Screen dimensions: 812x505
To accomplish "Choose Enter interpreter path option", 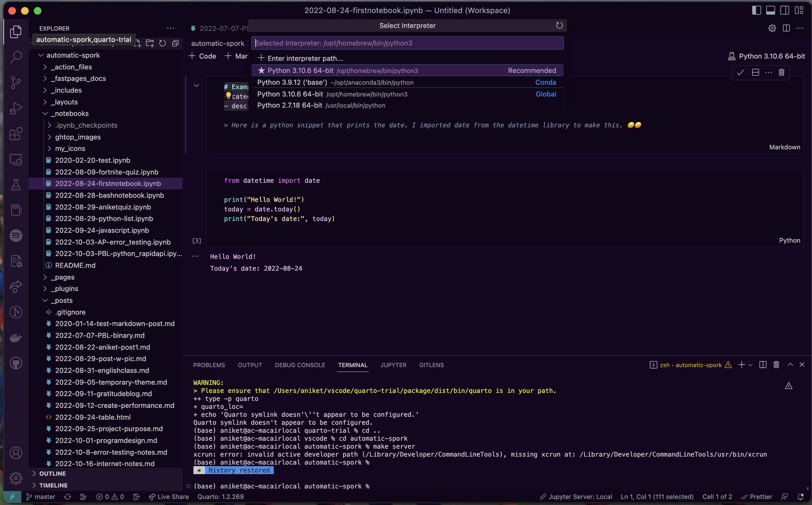I will (407, 59).
